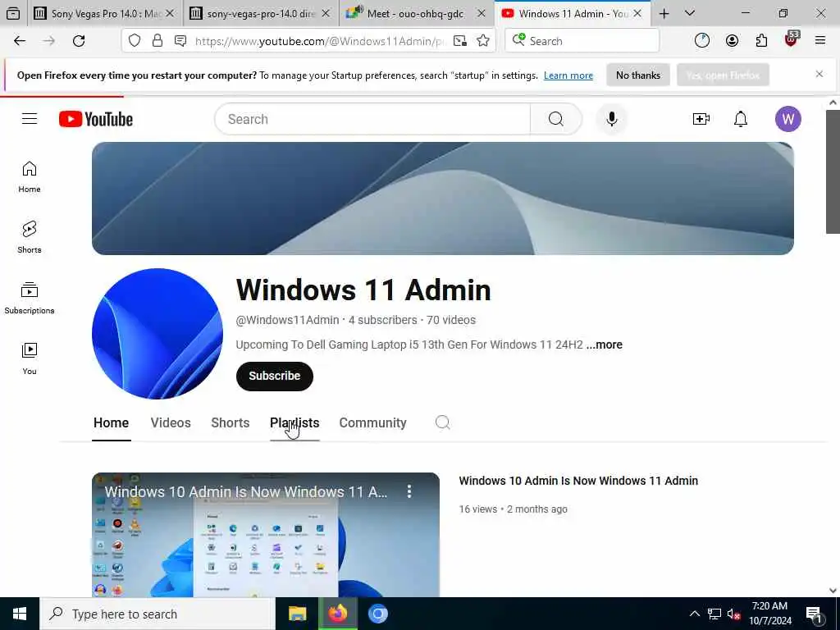Open the channel Shorts tab
840x630 pixels.
[231, 422]
